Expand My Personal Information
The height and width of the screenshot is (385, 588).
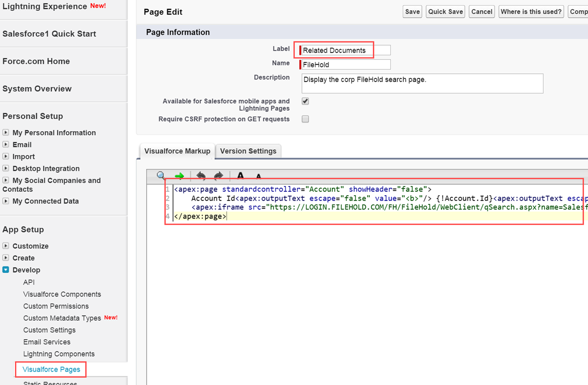coord(6,132)
